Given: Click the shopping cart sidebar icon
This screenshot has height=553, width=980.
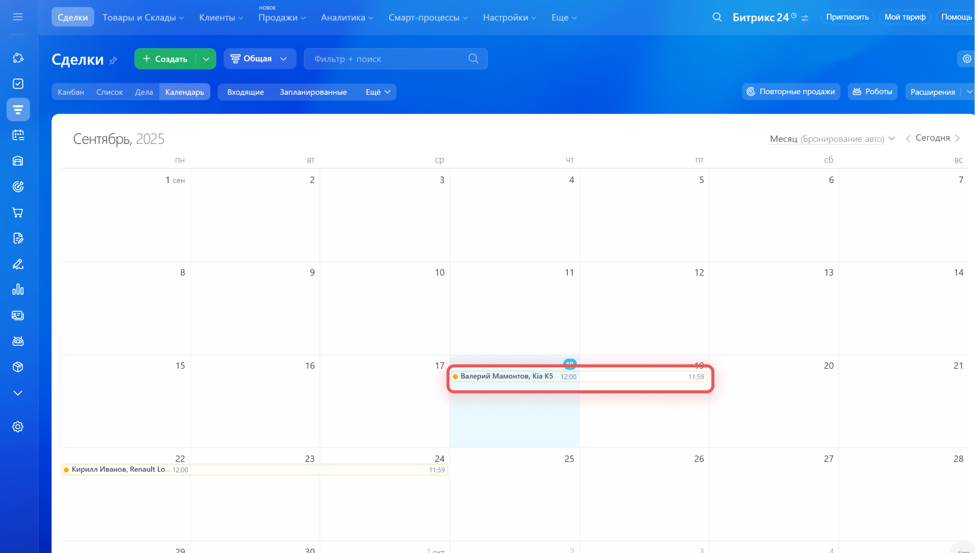Looking at the screenshot, I should [x=18, y=212].
